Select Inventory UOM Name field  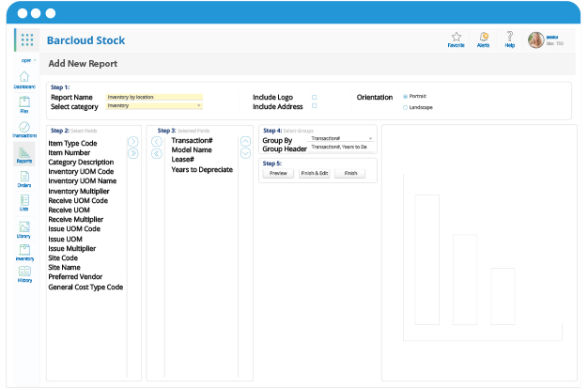[x=83, y=181]
